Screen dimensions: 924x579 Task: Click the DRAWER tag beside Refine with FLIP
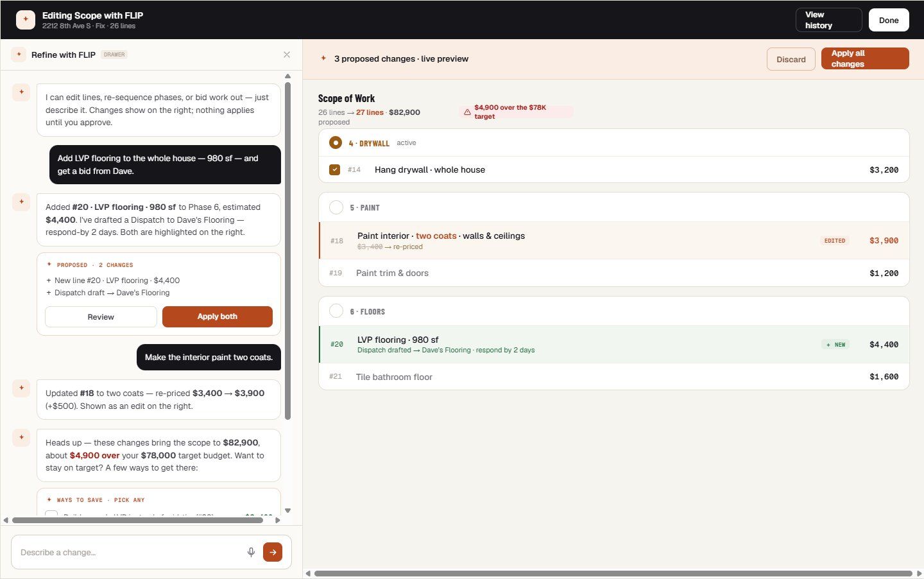tap(114, 55)
